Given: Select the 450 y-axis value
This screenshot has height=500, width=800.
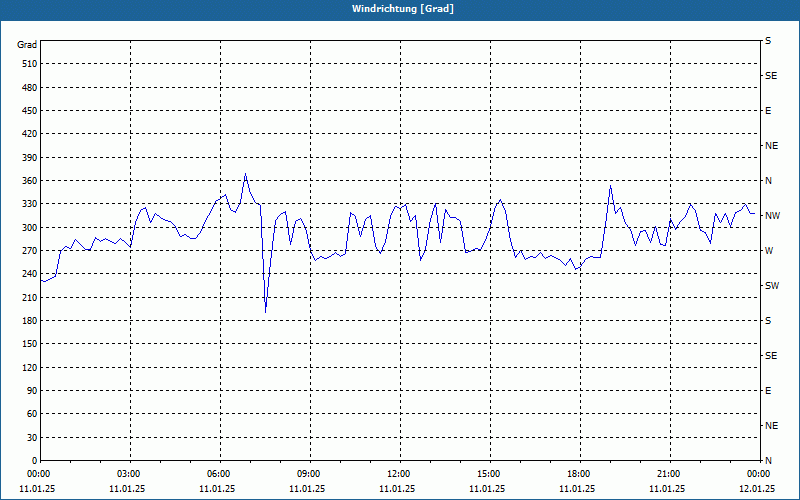Looking at the screenshot, I should coord(30,111).
